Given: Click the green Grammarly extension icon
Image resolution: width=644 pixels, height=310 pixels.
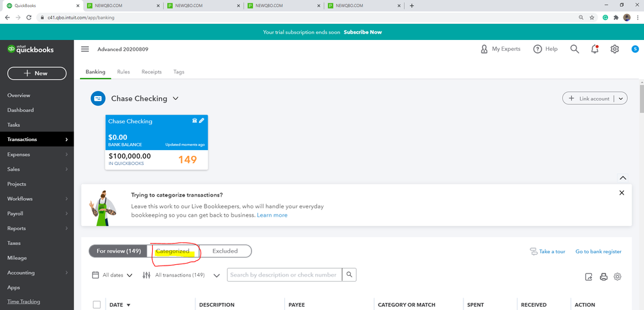Looking at the screenshot, I should 605,17.
